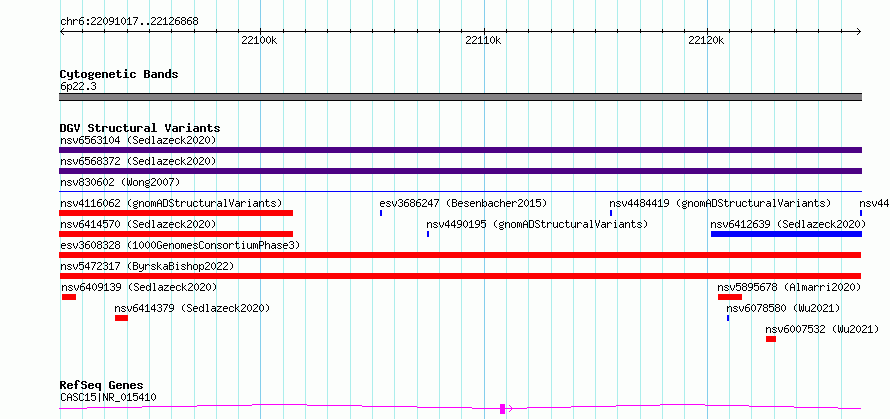The height and width of the screenshot is (419, 890).
Task: Select the blue tick under nsv4490195
Action: click(428, 234)
